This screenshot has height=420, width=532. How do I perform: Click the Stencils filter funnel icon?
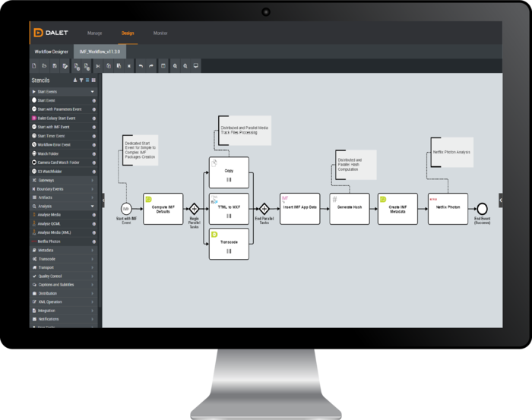(81, 80)
